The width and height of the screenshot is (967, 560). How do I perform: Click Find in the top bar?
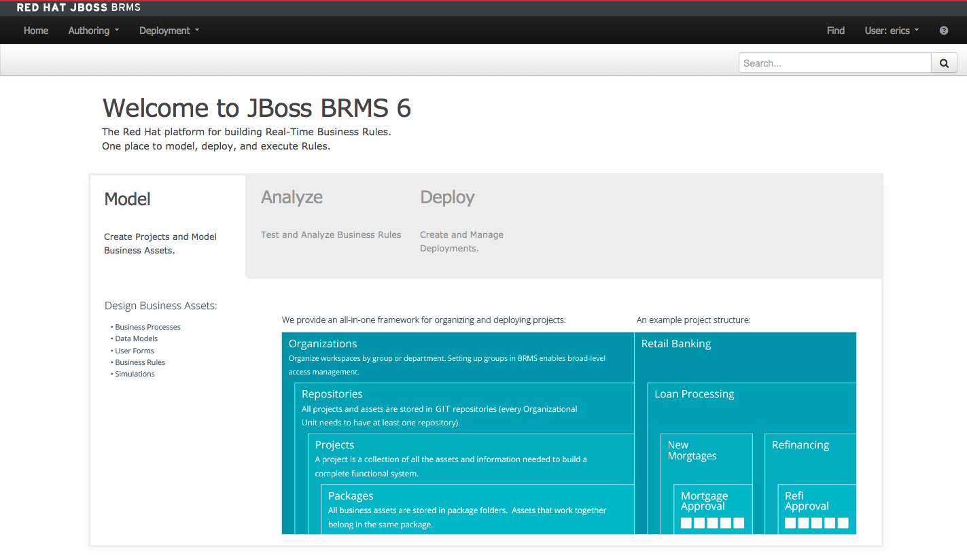835,31
